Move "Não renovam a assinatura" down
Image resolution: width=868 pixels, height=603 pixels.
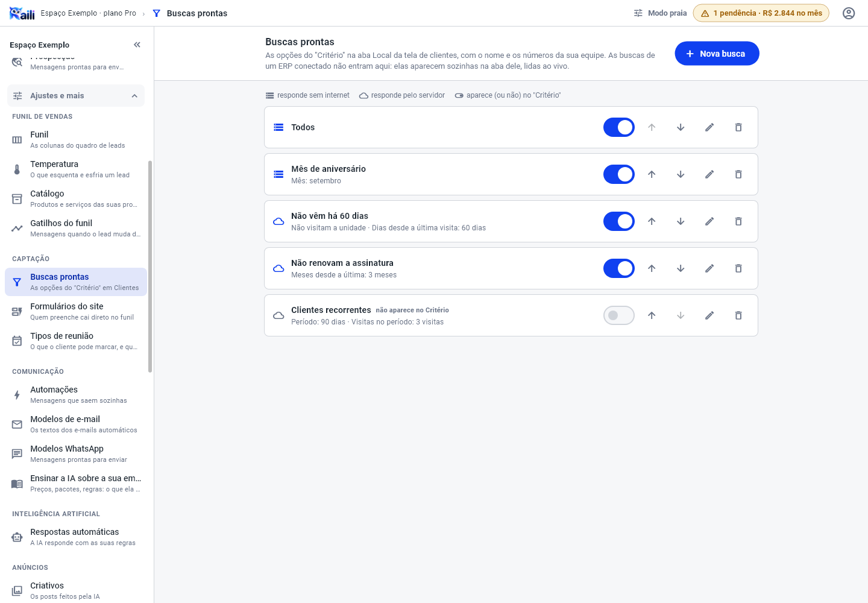[681, 268]
